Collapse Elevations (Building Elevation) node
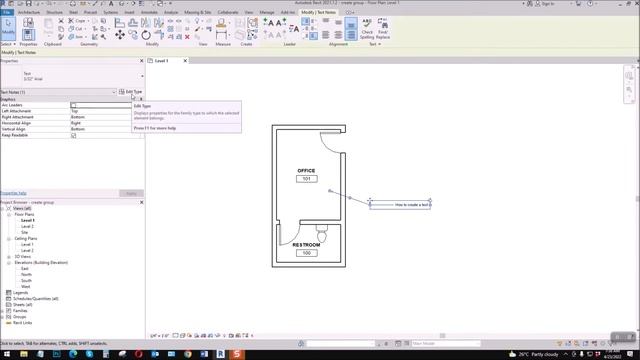 pos(9,263)
